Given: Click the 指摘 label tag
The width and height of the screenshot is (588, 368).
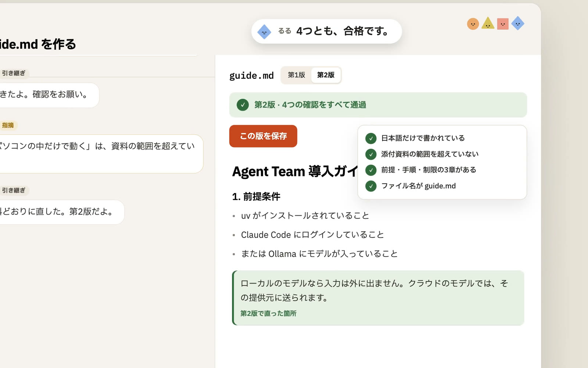Looking at the screenshot, I should click(x=8, y=125).
